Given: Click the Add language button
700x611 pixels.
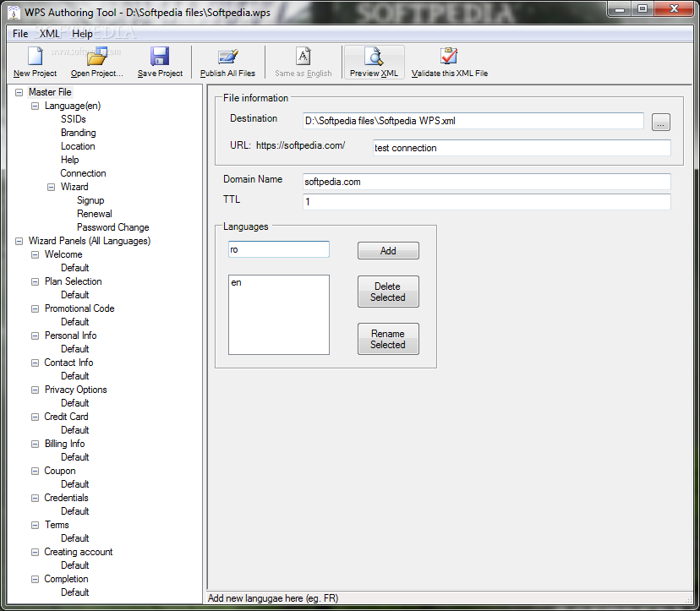Looking at the screenshot, I should 388,250.
